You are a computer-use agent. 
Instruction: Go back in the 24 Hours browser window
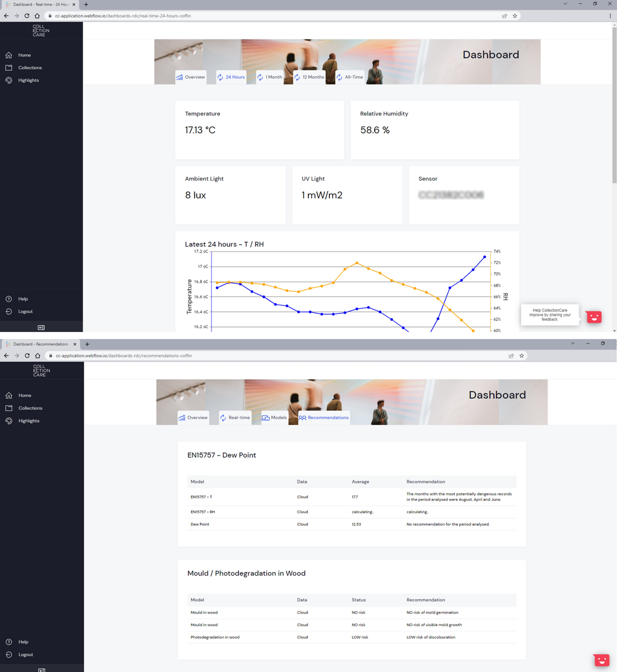(x=6, y=16)
